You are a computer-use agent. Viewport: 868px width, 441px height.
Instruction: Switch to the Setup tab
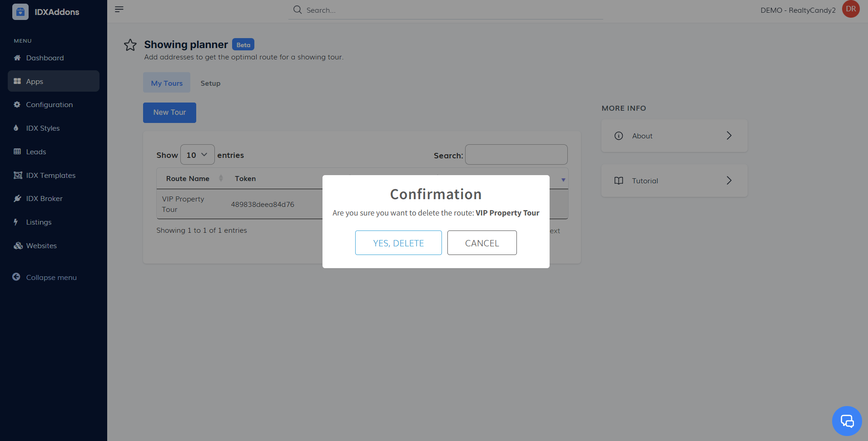click(210, 83)
